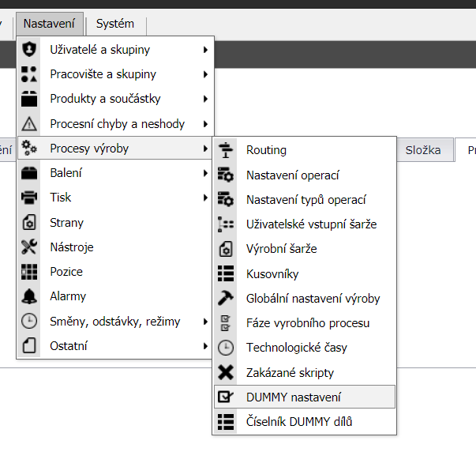The height and width of the screenshot is (467, 476).
Task: Switch to the Složka tab
Action: (x=423, y=149)
